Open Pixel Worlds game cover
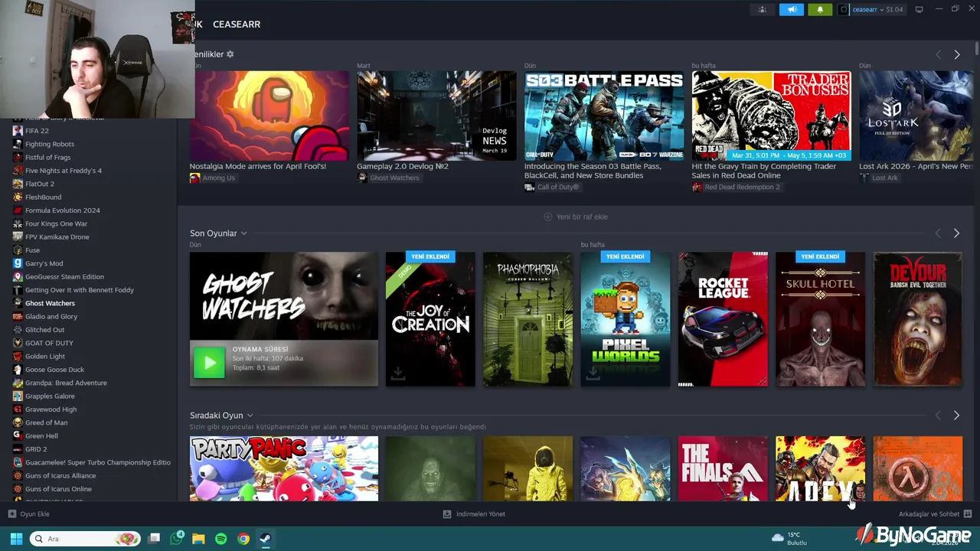Image resolution: width=980 pixels, height=551 pixels. pyautogui.click(x=625, y=319)
